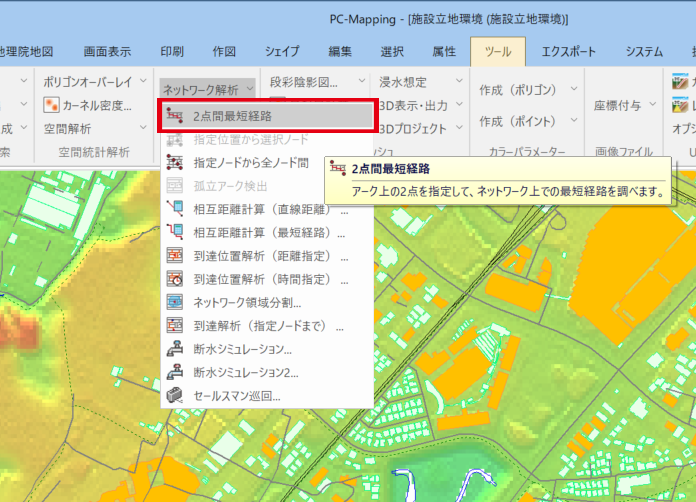Image resolution: width=696 pixels, height=502 pixels.
Task: Open the 座標付与 dropdown
Action: pyautogui.click(x=624, y=105)
